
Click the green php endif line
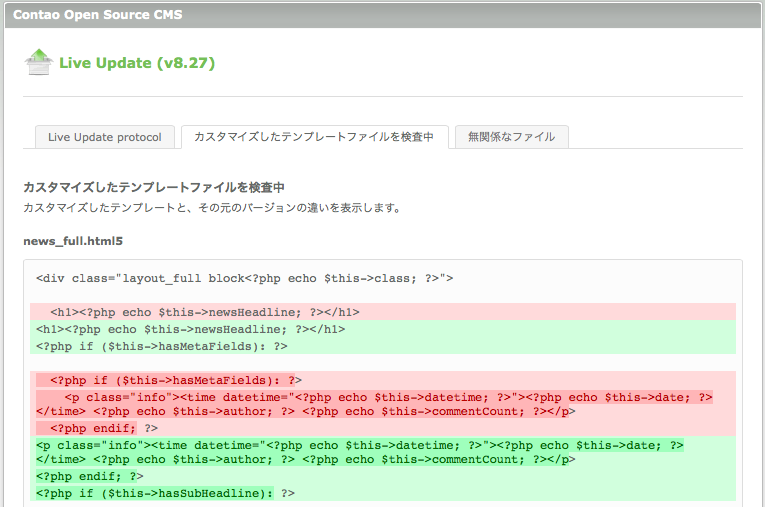point(383,476)
